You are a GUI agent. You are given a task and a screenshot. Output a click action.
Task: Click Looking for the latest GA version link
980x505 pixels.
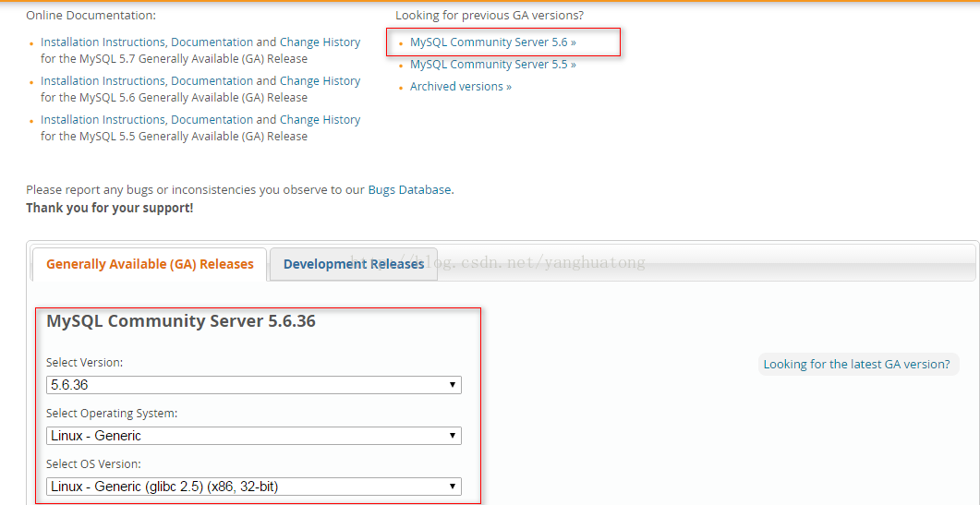(857, 365)
